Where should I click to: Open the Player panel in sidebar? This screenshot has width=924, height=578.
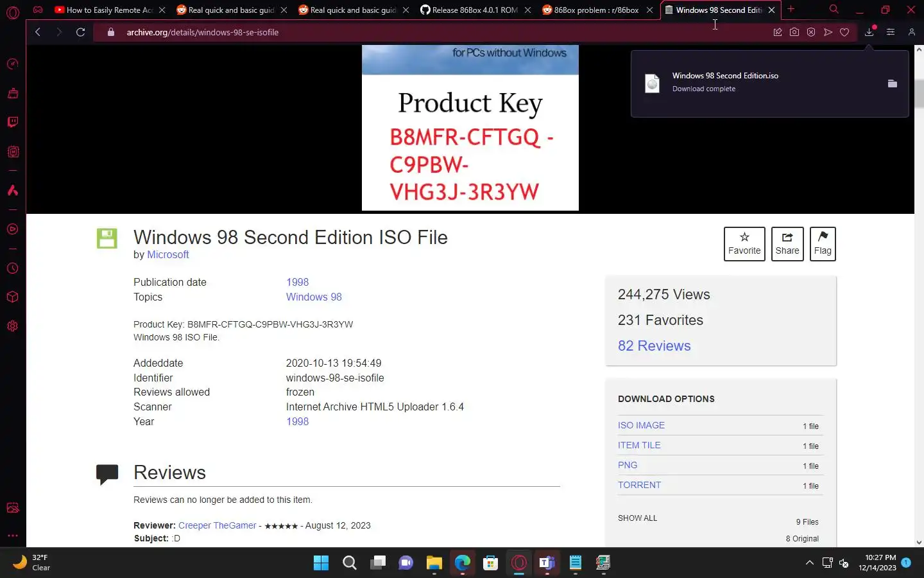[x=12, y=229]
